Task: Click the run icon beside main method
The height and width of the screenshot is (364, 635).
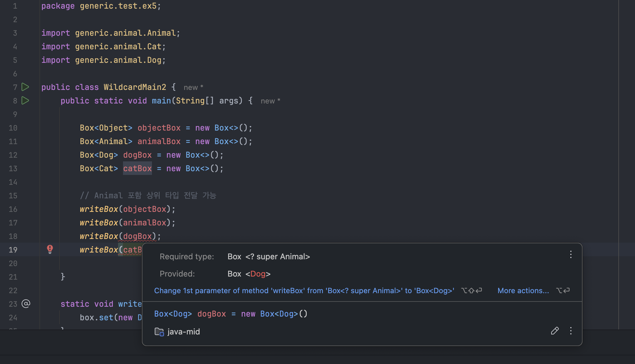Action: pos(25,101)
